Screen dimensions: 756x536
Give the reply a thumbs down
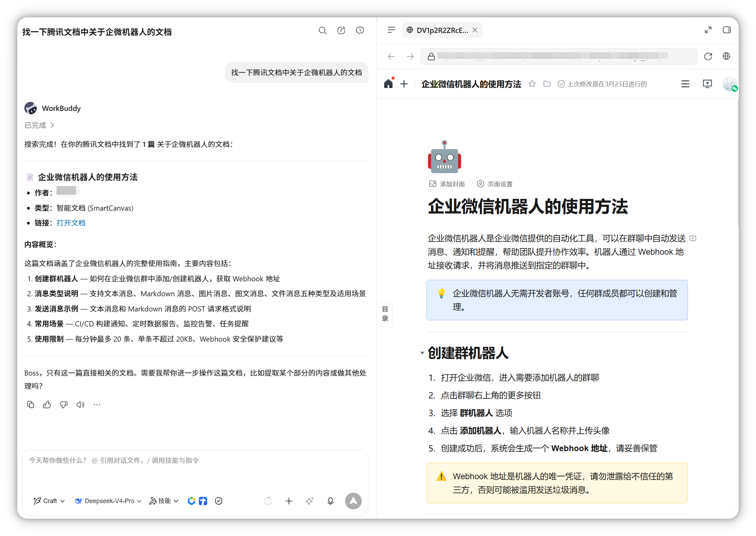[x=64, y=404]
